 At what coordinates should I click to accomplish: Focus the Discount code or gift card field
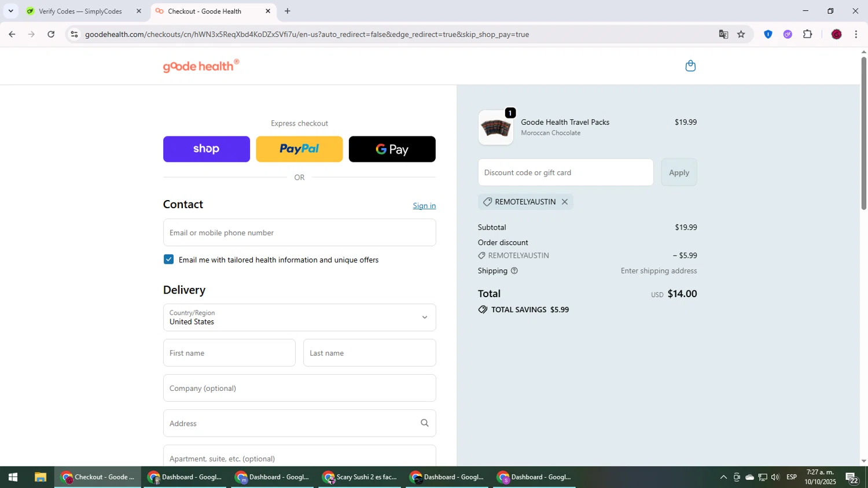(x=565, y=172)
